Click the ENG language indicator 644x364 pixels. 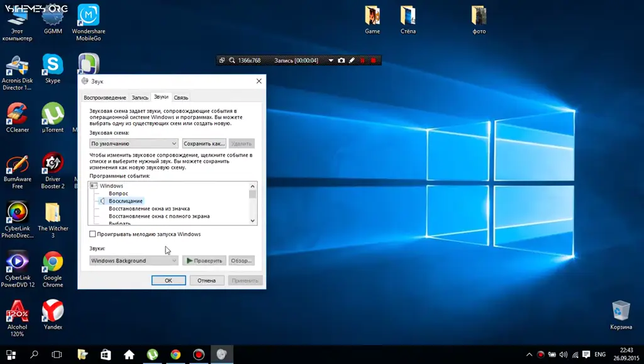(600, 355)
